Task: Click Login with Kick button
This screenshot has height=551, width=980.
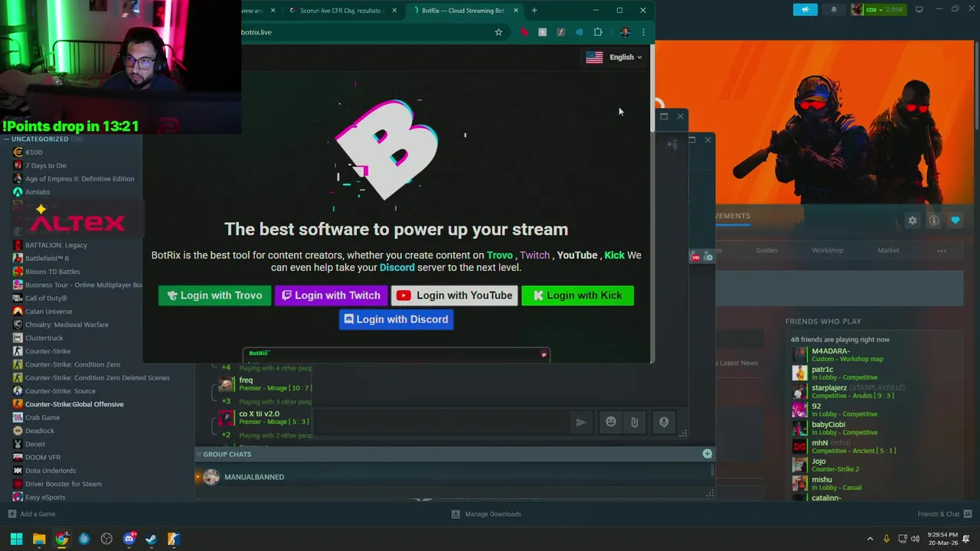Action: (x=577, y=295)
